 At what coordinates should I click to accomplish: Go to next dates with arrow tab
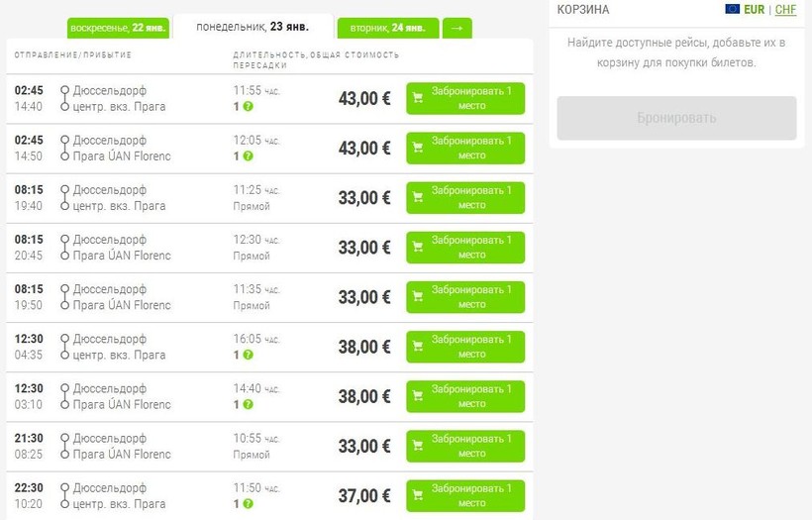(x=457, y=28)
